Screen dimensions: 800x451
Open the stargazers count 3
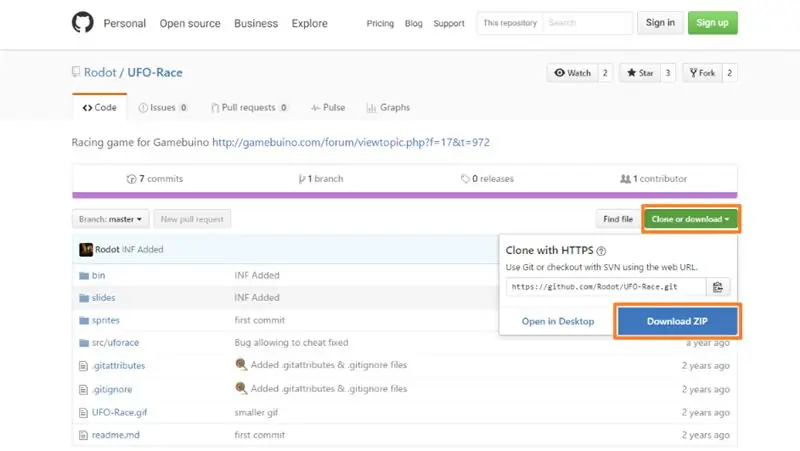coord(668,73)
